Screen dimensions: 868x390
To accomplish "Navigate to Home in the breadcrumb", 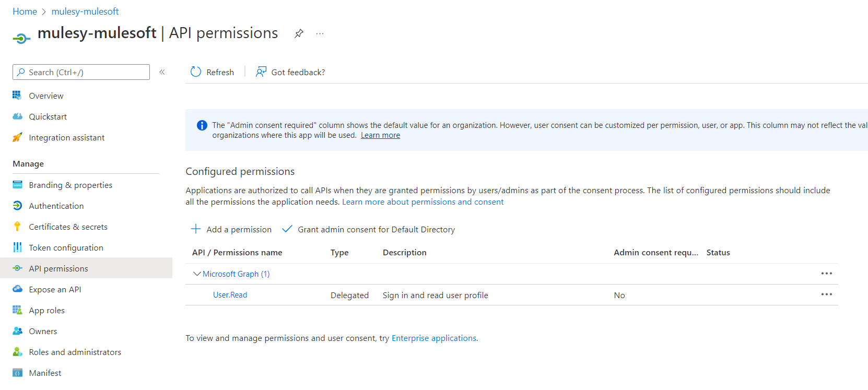I will click(x=25, y=11).
